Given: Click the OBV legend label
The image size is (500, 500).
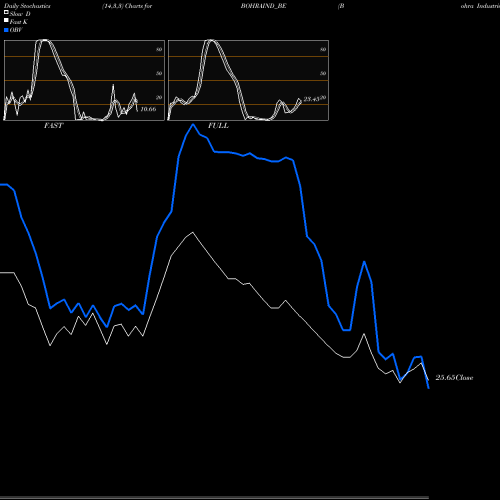Looking at the screenshot, I should click(x=16, y=30).
